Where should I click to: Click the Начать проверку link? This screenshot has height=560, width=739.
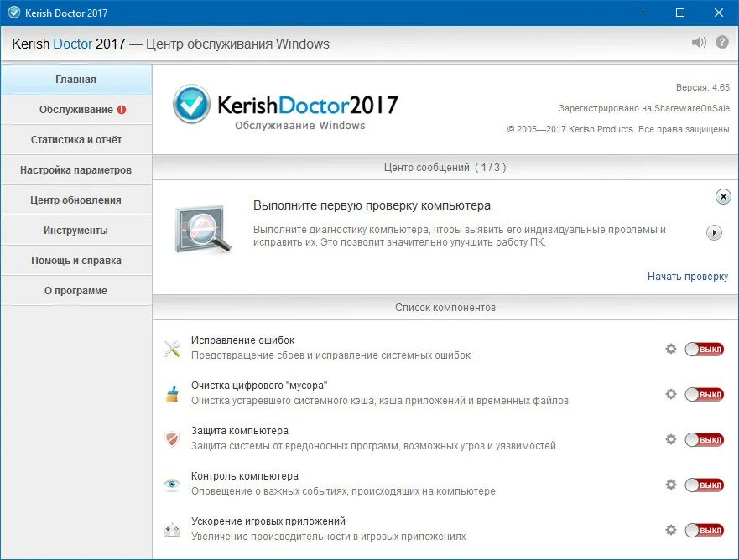[x=688, y=277]
